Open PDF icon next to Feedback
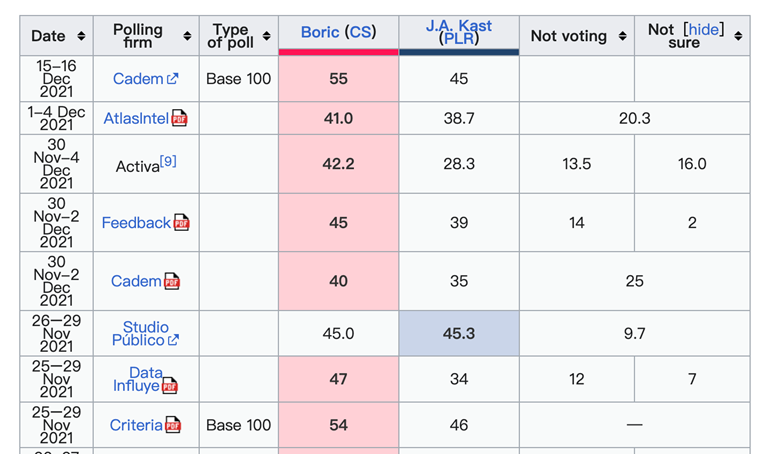 click(x=182, y=223)
